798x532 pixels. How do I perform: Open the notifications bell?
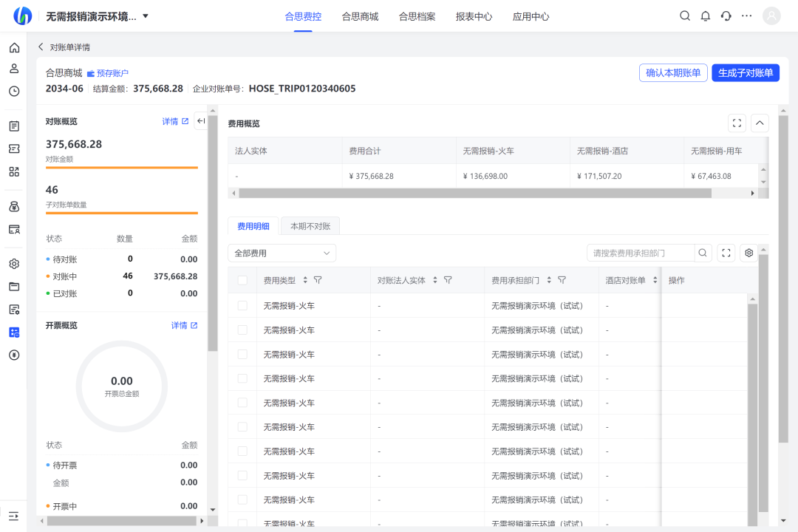(706, 16)
